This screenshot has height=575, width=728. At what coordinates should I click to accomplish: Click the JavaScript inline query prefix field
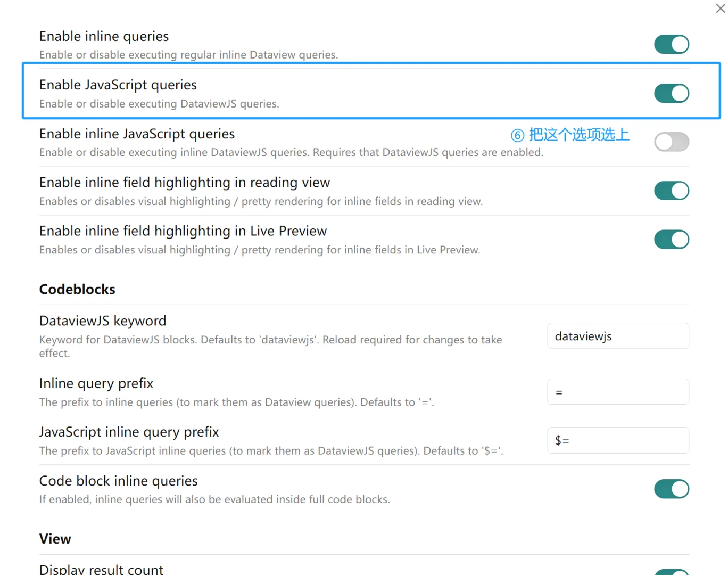tap(618, 440)
